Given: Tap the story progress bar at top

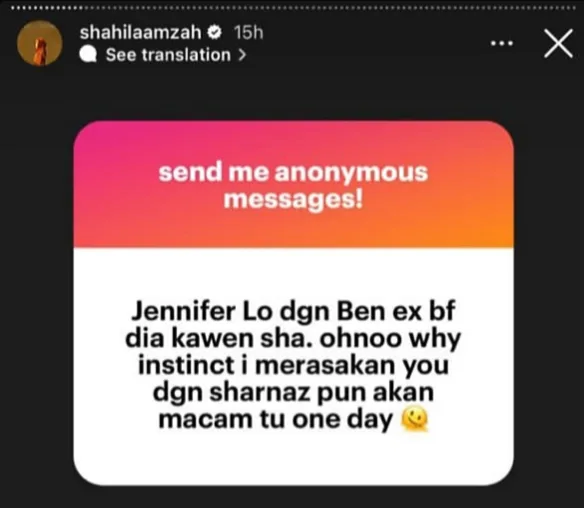Looking at the screenshot, I should click(292, 8).
